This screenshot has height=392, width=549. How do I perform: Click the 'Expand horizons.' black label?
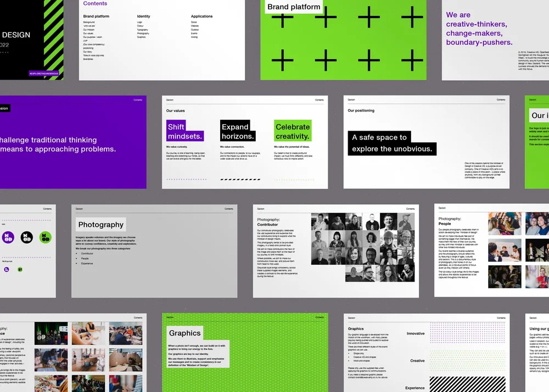pyautogui.click(x=238, y=131)
